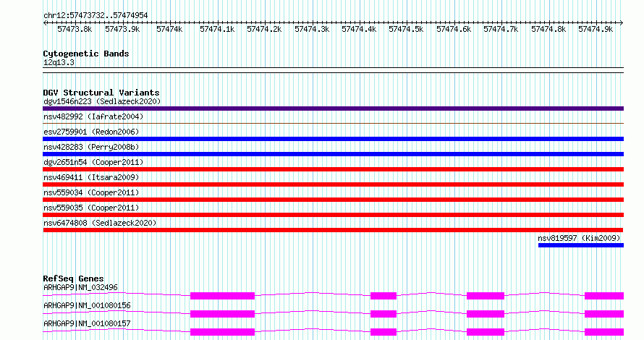Click the right arrowhead of the ruler
Viewport: 644px width, 340px height.
[x=622, y=23]
